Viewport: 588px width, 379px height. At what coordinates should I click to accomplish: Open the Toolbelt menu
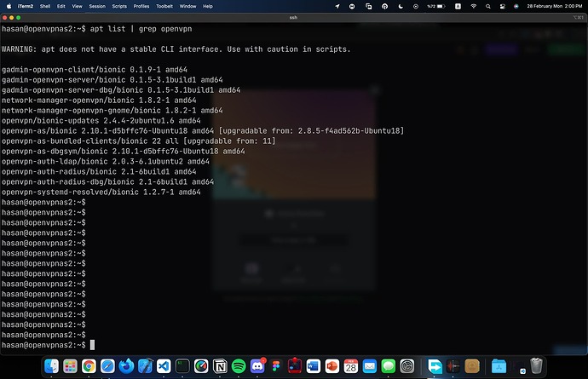[164, 6]
